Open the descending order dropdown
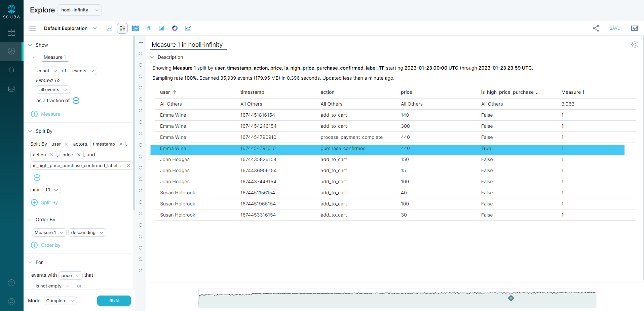This screenshot has width=644, height=311. click(x=87, y=233)
